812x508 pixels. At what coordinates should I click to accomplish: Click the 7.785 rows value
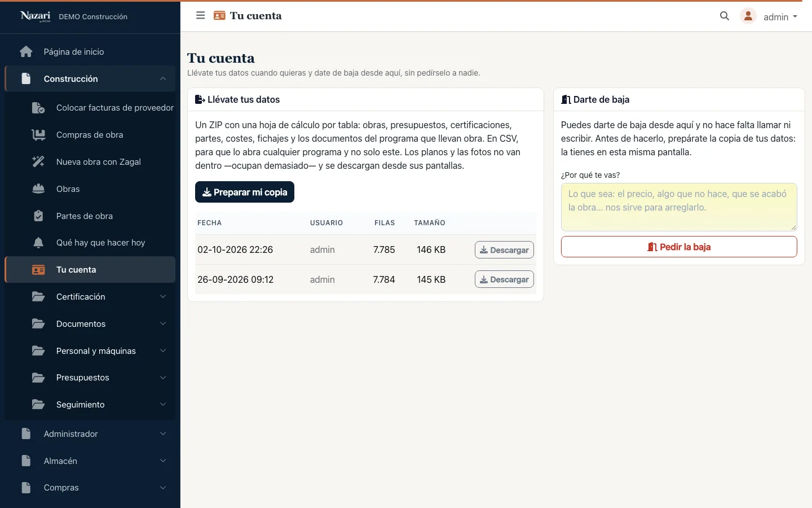tap(384, 249)
